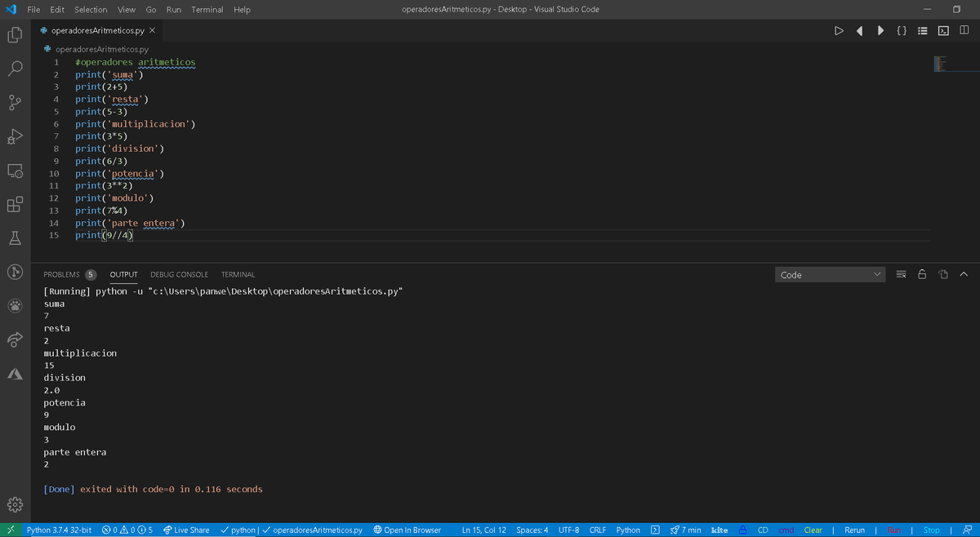Open the Selection menu

click(91, 9)
